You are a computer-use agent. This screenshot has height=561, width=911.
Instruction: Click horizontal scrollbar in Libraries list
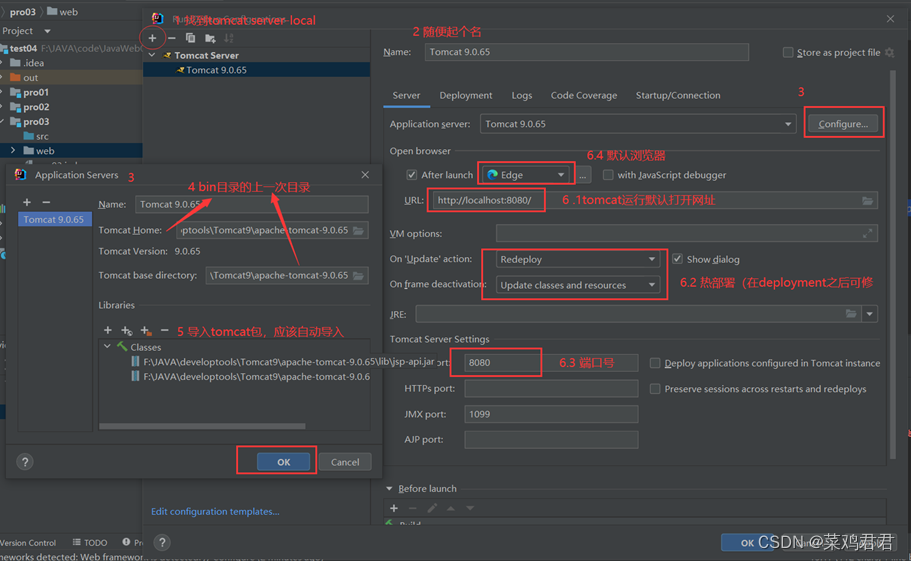tap(202, 426)
